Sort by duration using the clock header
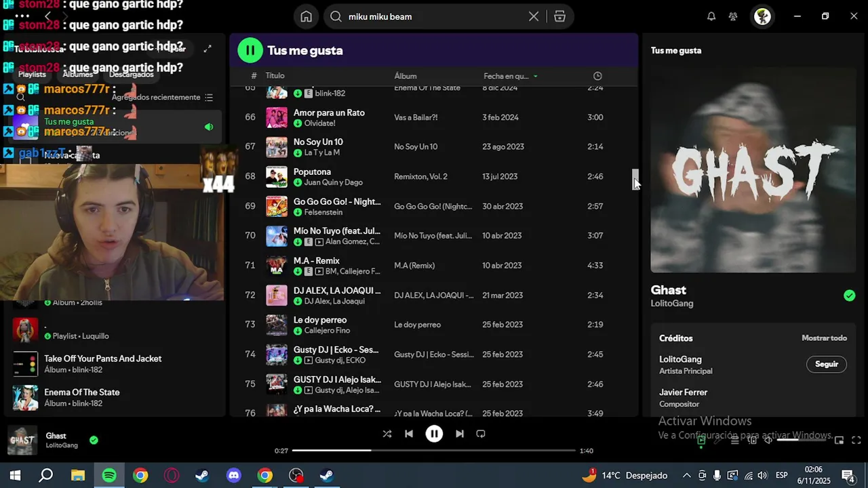Viewport: 868px width, 488px height. [597, 76]
